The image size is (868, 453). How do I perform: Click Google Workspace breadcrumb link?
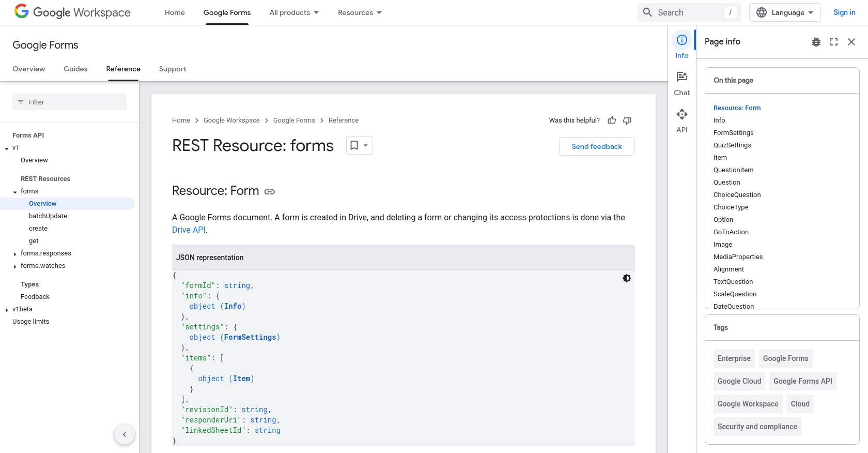point(231,120)
